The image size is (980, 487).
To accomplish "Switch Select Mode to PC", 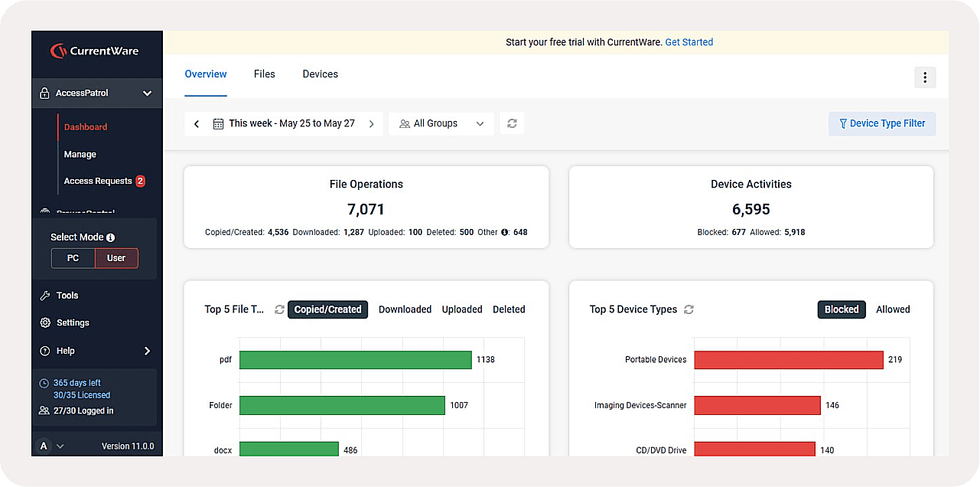I will click(x=73, y=258).
